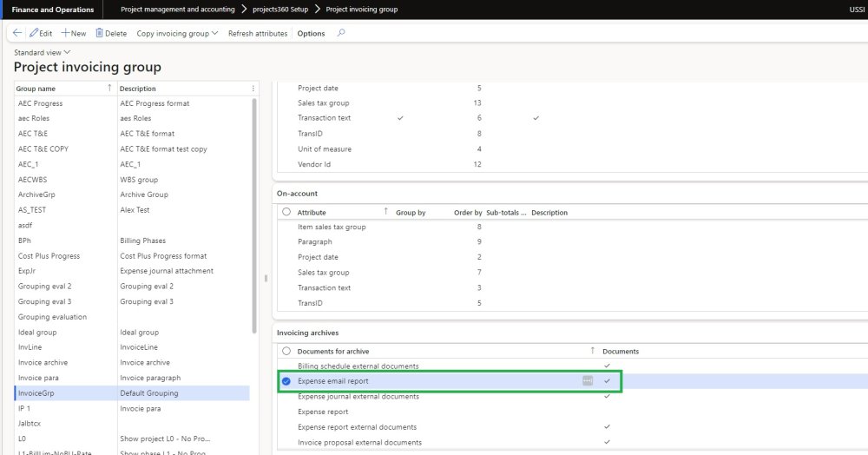Screen dimensions: 868x455
Task: Click the Delete trash icon
Action: tap(100, 33)
